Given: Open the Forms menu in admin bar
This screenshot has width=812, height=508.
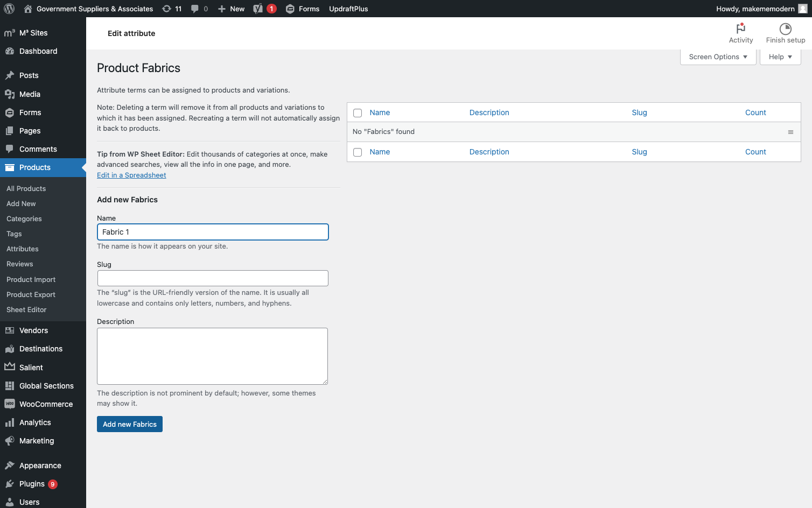Looking at the screenshot, I should [x=303, y=9].
